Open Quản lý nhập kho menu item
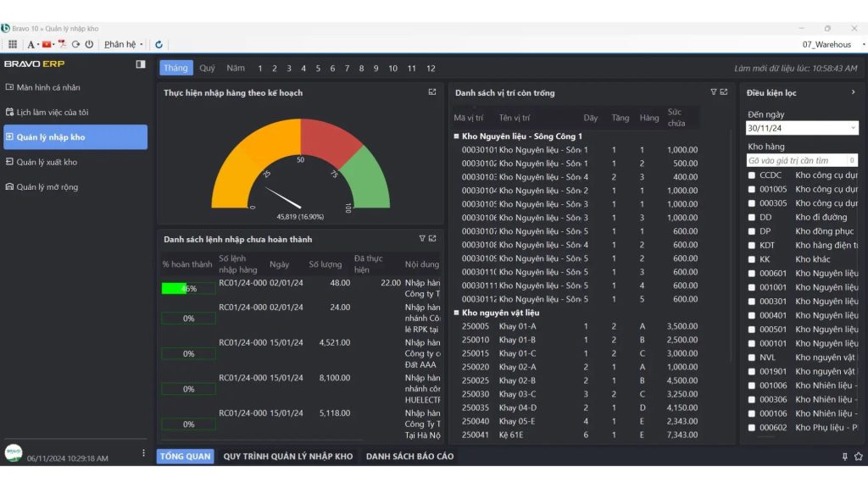This screenshot has height=488, width=868. (x=75, y=136)
